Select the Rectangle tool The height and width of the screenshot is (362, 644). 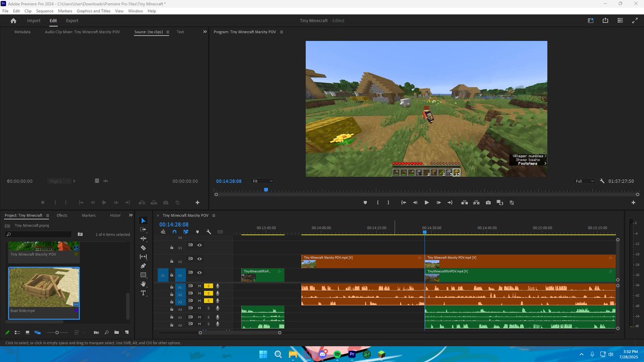pyautogui.click(x=143, y=275)
